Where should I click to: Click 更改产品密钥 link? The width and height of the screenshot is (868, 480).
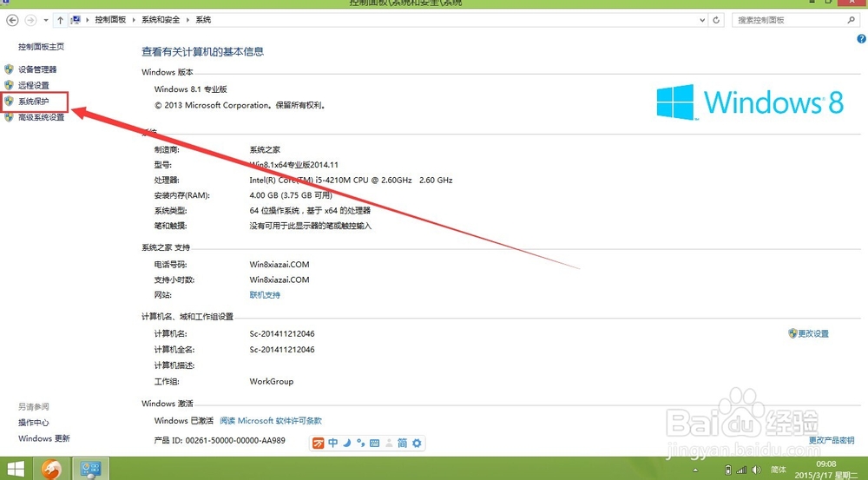coord(832,440)
